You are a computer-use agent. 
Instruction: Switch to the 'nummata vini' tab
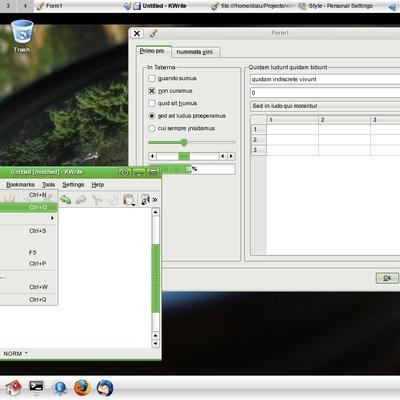196,52
